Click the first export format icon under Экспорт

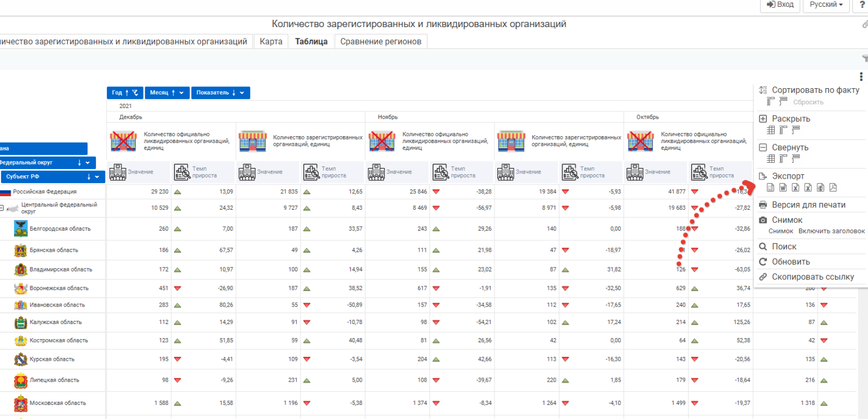tap(770, 188)
